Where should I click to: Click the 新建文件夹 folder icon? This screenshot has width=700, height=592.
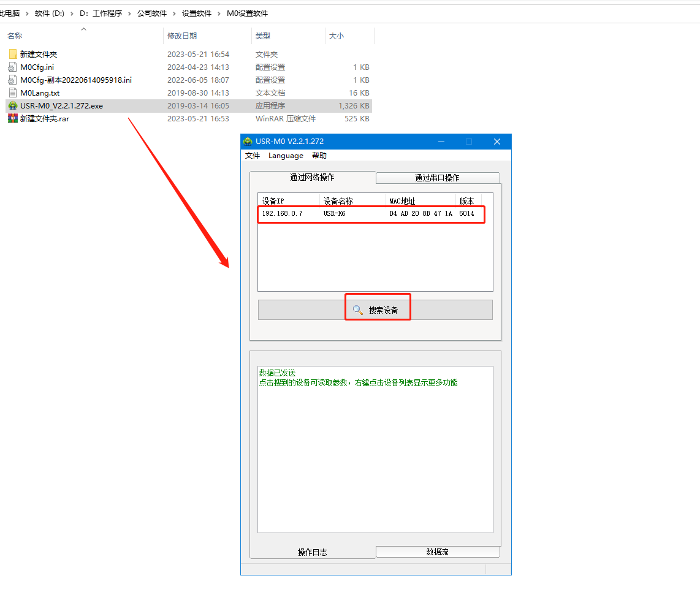[13, 54]
